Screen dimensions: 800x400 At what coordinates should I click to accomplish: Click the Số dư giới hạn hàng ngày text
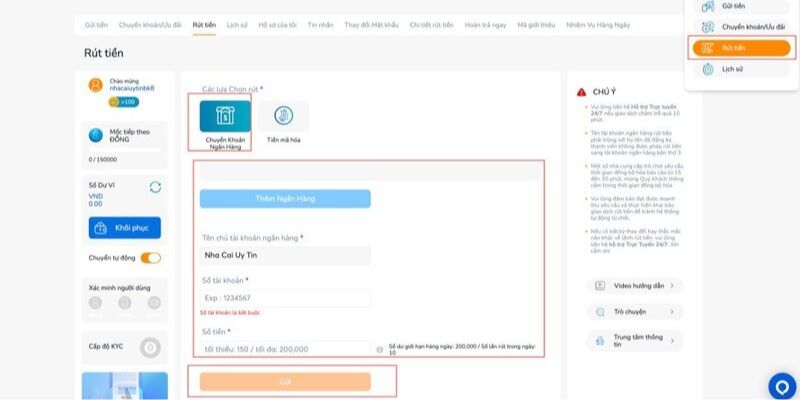click(462, 349)
